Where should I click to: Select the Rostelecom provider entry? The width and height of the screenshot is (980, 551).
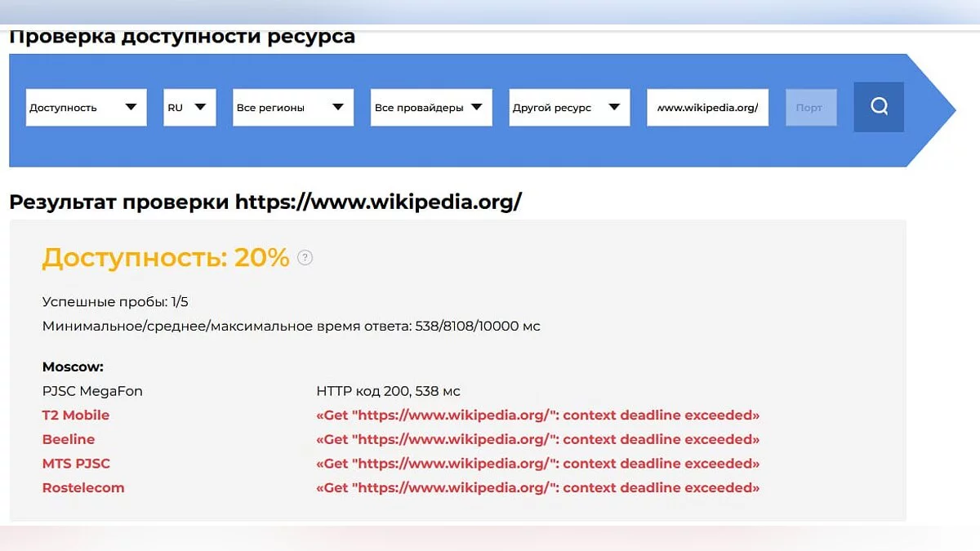pos(83,488)
